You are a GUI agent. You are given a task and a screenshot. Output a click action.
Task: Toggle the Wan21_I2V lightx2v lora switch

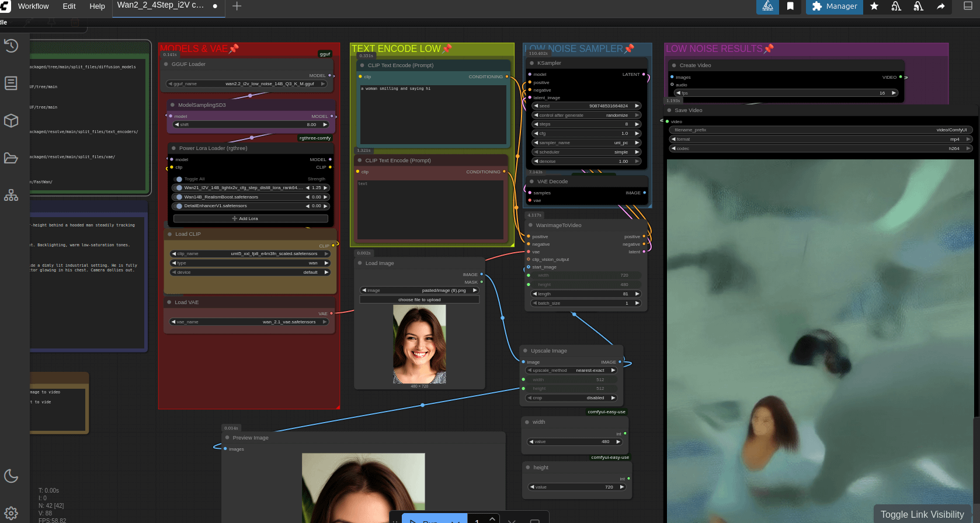click(179, 188)
